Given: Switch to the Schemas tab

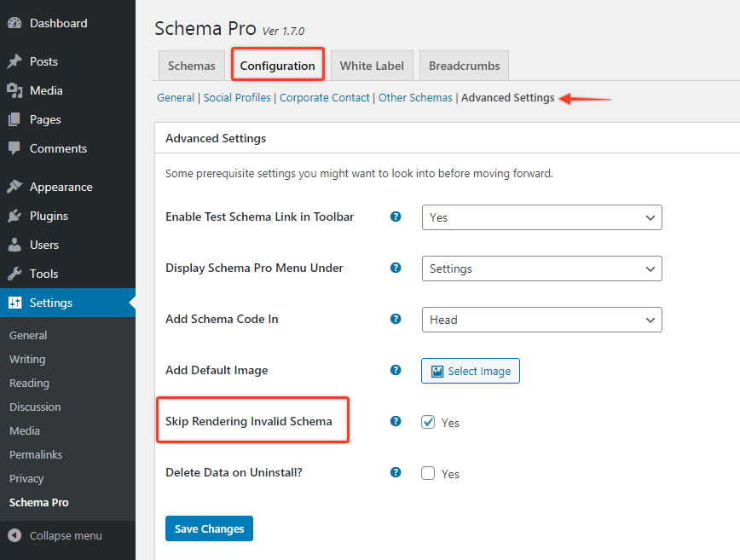Looking at the screenshot, I should click(192, 66).
